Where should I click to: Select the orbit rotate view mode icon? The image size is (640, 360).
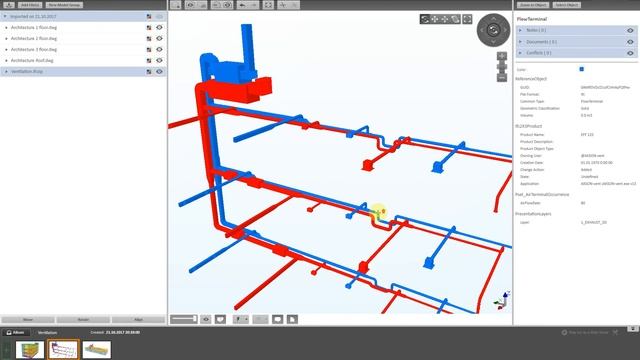click(424, 19)
